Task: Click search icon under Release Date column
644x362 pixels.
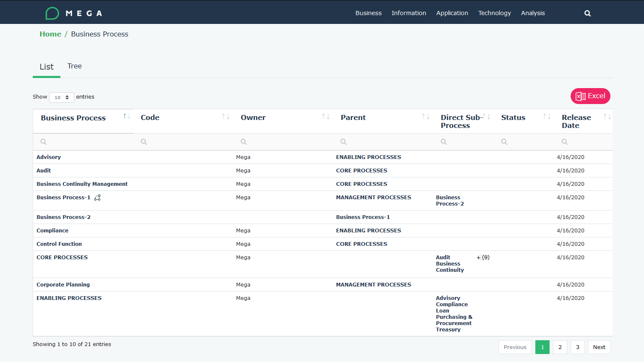Action: [565, 142]
